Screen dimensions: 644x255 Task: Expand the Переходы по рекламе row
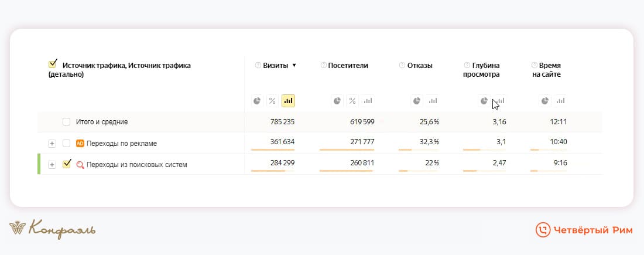pos(52,143)
